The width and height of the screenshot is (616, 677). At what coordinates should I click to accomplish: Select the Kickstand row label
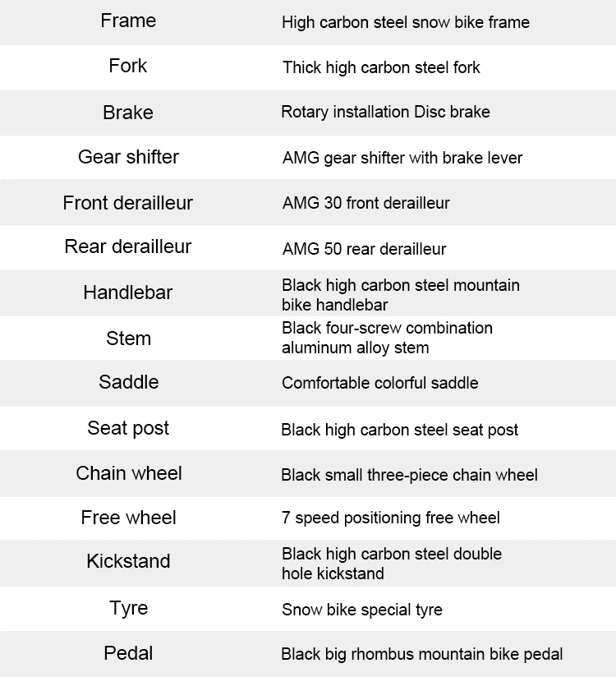tap(128, 561)
